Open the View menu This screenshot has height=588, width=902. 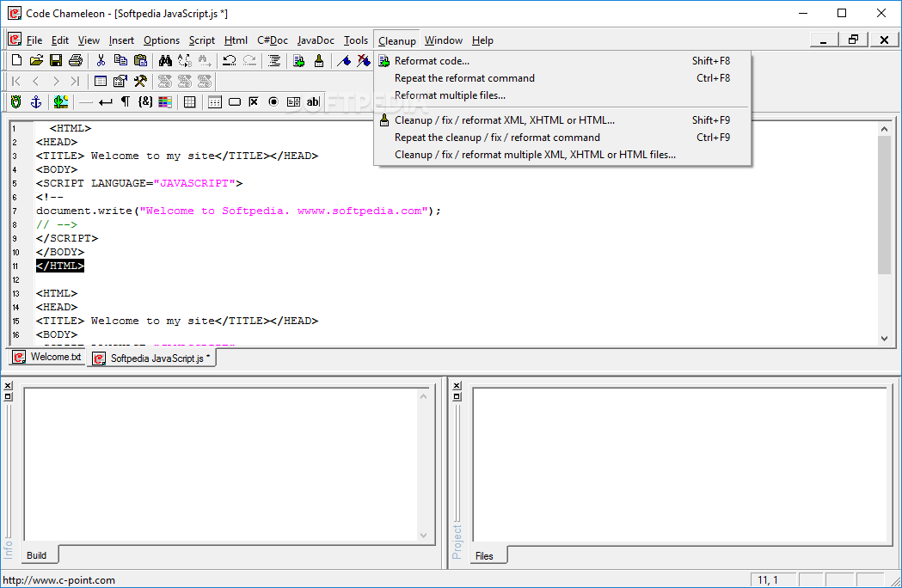click(89, 40)
